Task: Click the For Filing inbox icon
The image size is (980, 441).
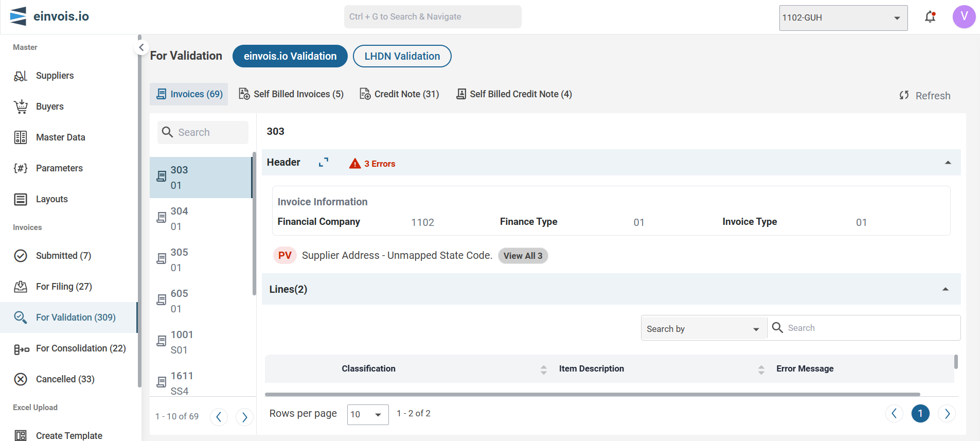Action: click(x=21, y=287)
